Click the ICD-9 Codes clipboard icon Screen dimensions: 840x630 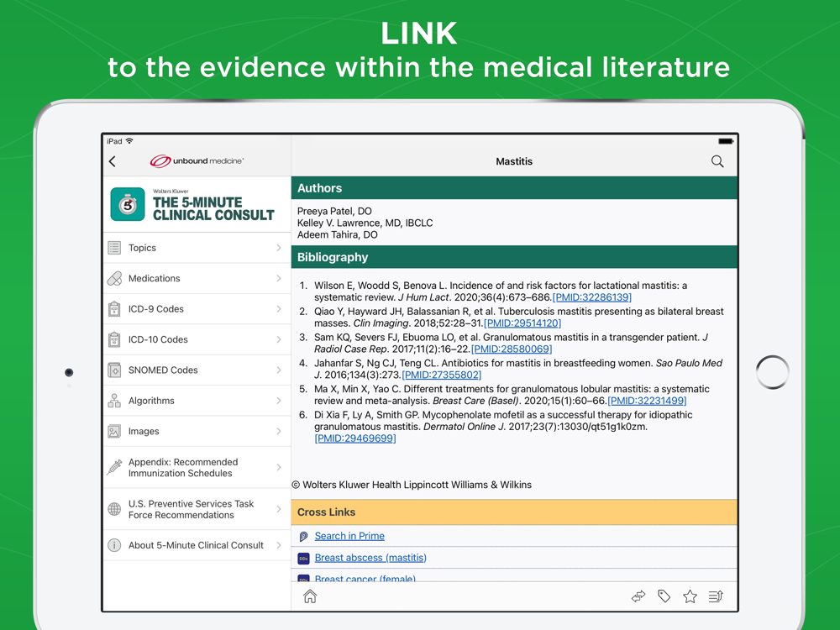pos(114,308)
